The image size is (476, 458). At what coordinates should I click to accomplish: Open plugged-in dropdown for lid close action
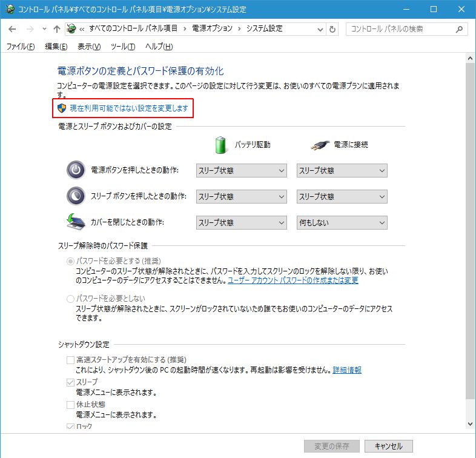click(342, 222)
